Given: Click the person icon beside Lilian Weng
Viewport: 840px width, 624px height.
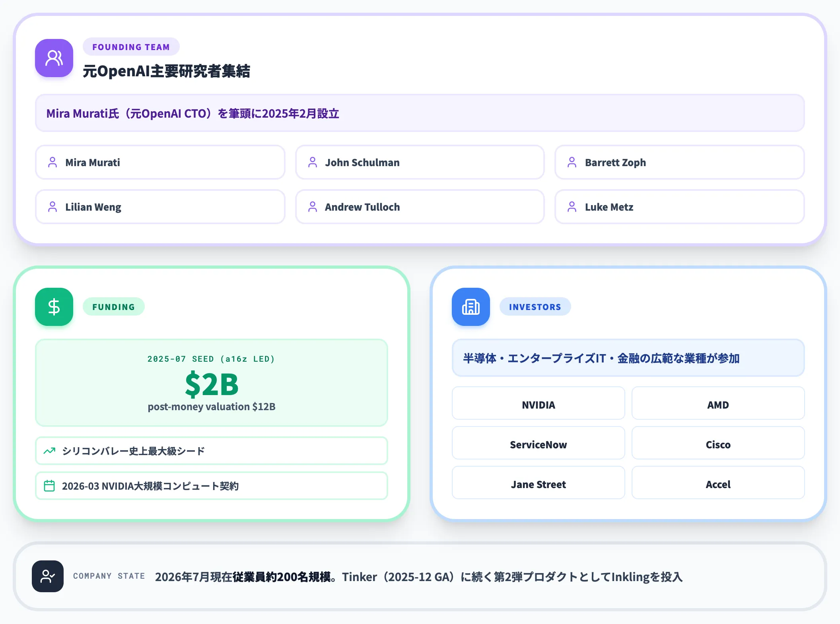Looking at the screenshot, I should click(x=52, y=207).
